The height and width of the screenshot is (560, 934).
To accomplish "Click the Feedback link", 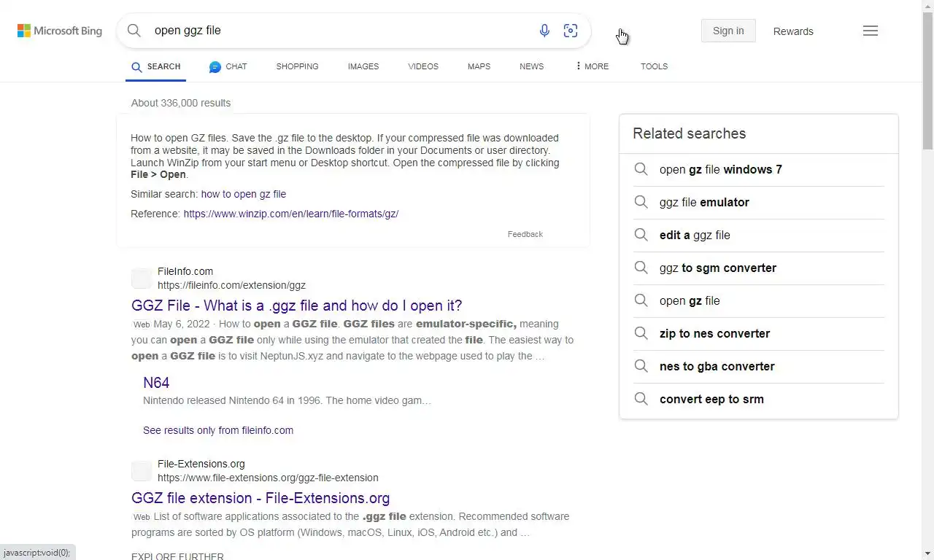I will pos(525,234).
